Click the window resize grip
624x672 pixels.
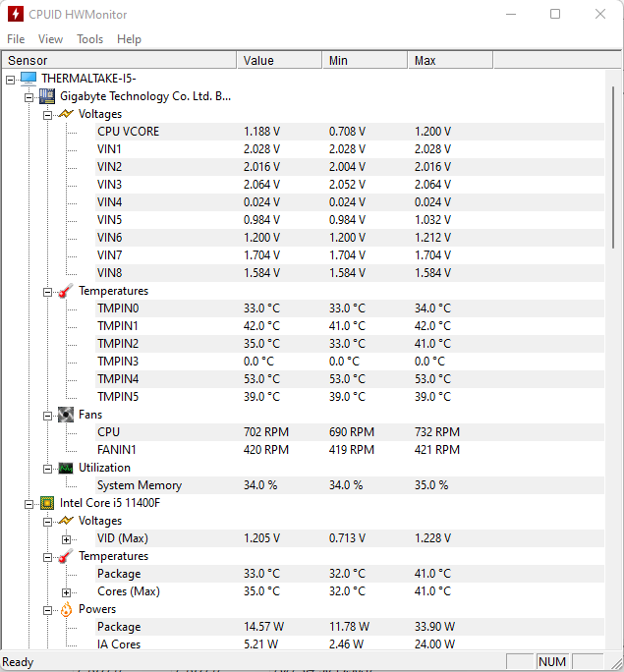[616, 663]
